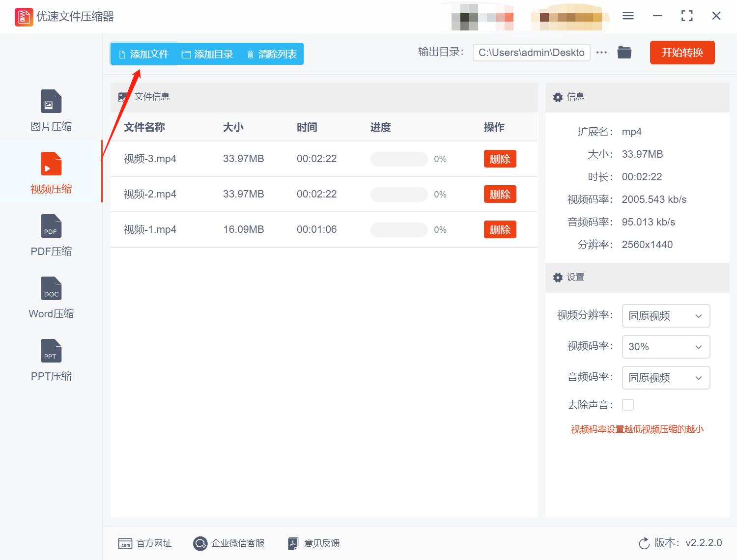The width and height of the screenshot is (737, 560).
Task: Click the hamburger menu icon at top right
Action: [628, 16]
